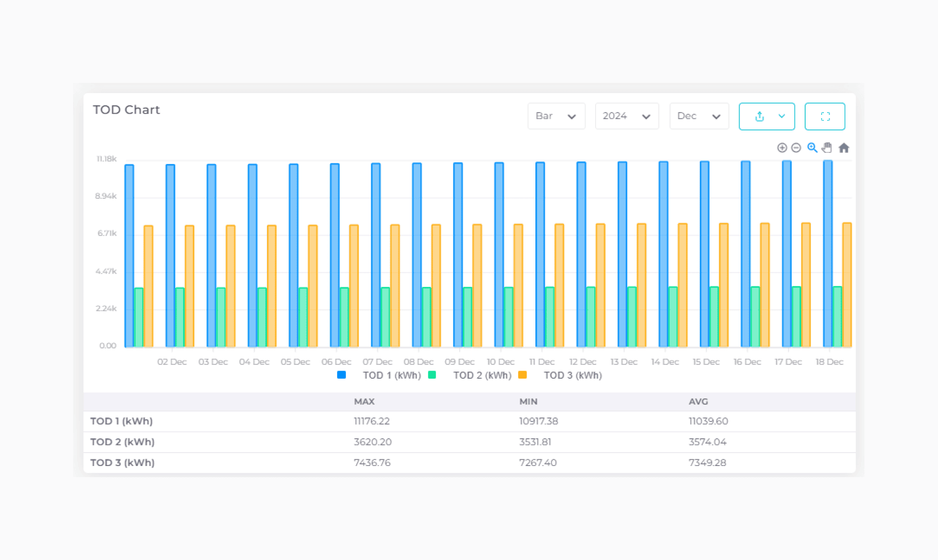Screen dimensions: 938x560
Task: Click the zoom in plus icon
Action: click(782, 148)
